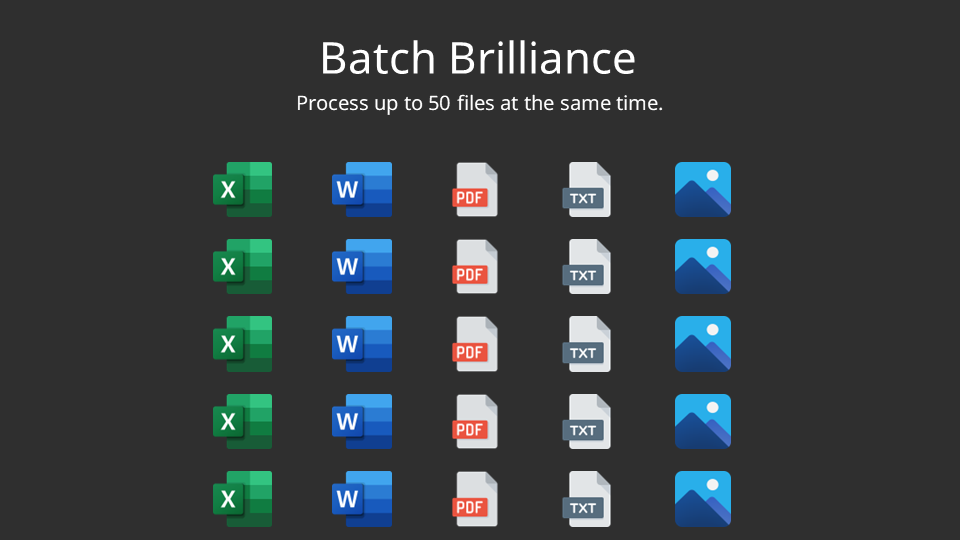The height and width of the screenshot is (540, 960).
Task: Click the Excel icon in the first row
Action: tap(242, 189)
